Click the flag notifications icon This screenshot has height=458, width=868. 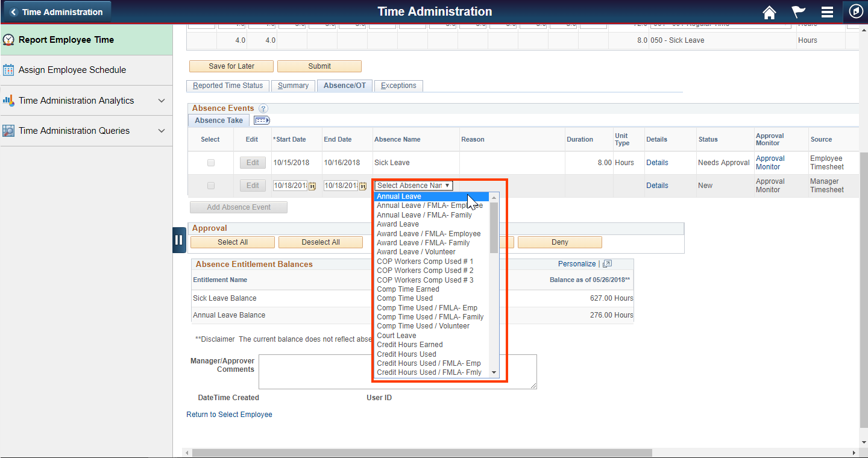pyautogui.click(x=798, y=11)
